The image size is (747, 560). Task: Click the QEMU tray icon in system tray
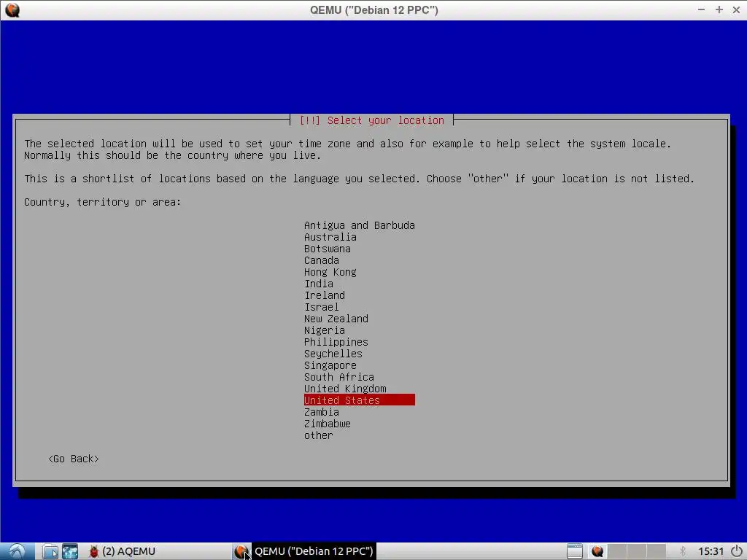[597, 551]
